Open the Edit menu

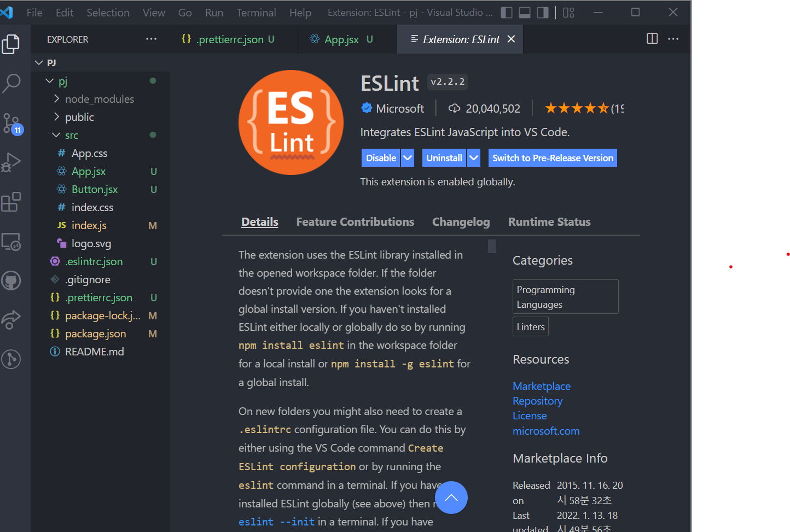point(65,13)
